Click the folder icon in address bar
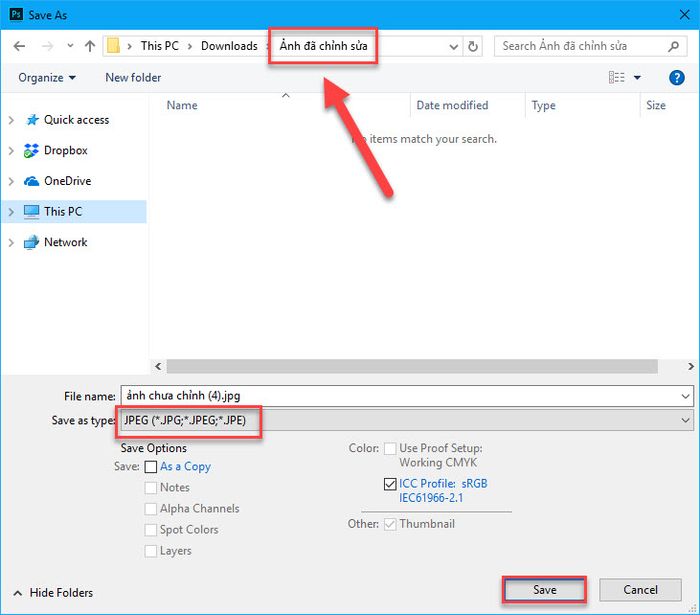The width and height of the screenshot is (700, 615). coord(113,46)
